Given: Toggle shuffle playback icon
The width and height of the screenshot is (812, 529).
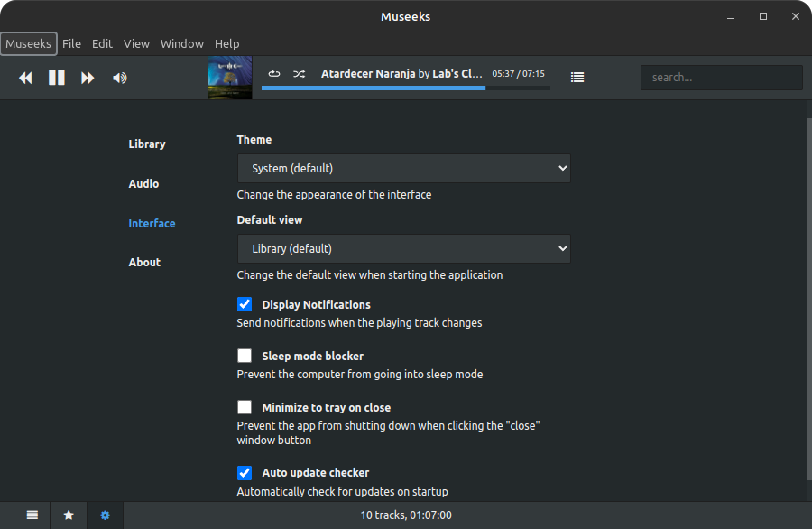Looking at the screenshot, I should (299, 74).
